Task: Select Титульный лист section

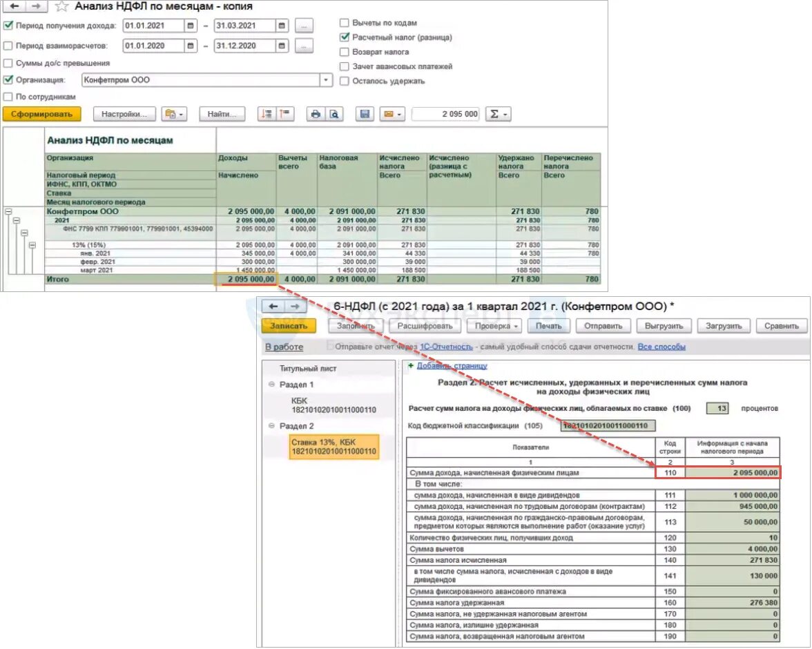Action: [x=308, y=369]
